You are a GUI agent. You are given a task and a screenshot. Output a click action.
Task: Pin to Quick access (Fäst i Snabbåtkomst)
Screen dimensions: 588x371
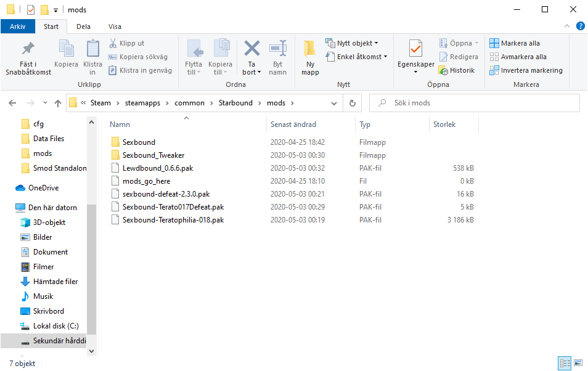[x=28, y=58]
